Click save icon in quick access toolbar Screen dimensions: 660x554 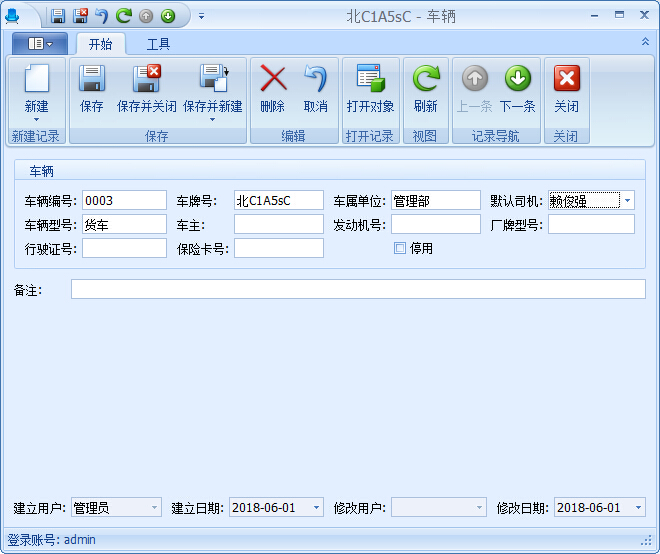pyautogui.click(x=58, y=16)
